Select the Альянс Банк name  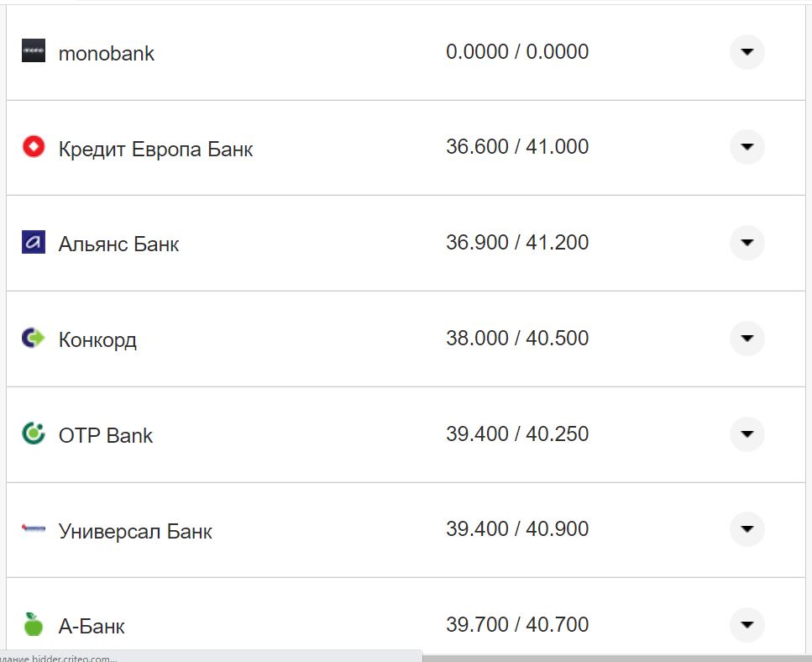point(118,244)
